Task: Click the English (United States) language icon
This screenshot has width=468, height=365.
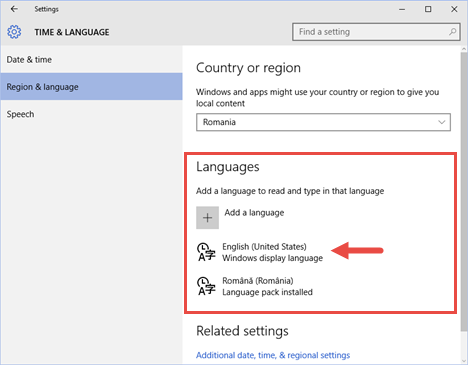Action: pyautogui.click(x=206, y=252)
